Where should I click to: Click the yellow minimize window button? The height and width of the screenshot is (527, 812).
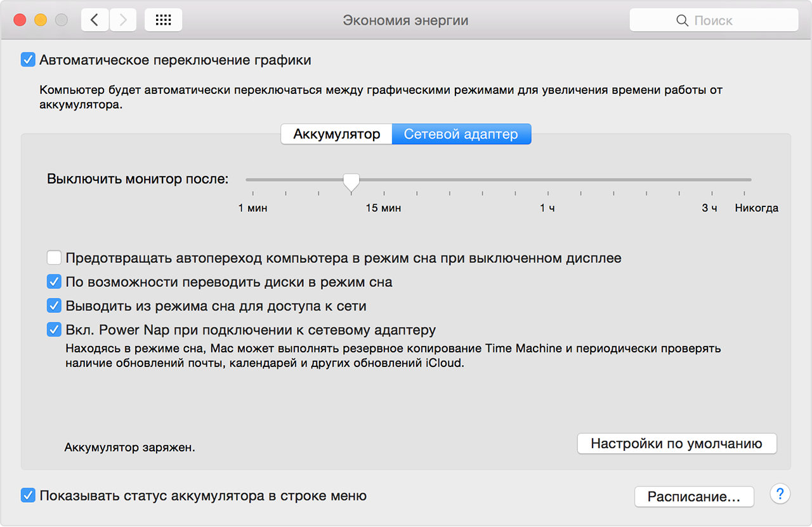click(41, 20)
